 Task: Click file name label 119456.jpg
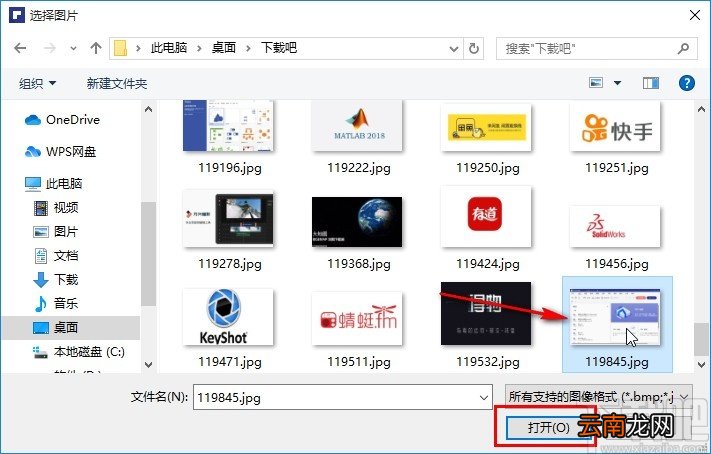[x=617, y=264]
